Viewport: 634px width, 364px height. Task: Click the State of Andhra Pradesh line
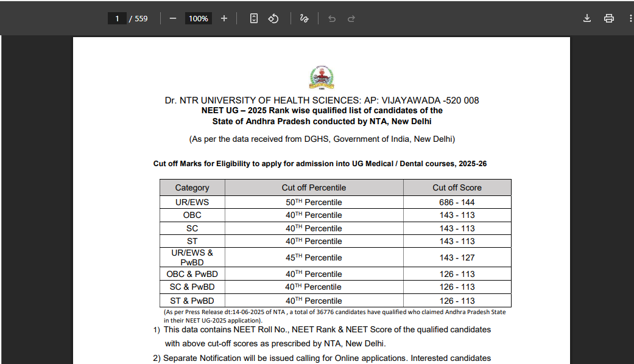tap(322, 122)
